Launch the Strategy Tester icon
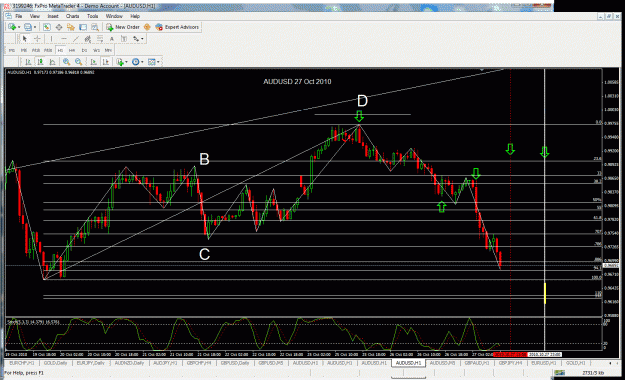 pos(95,27)
